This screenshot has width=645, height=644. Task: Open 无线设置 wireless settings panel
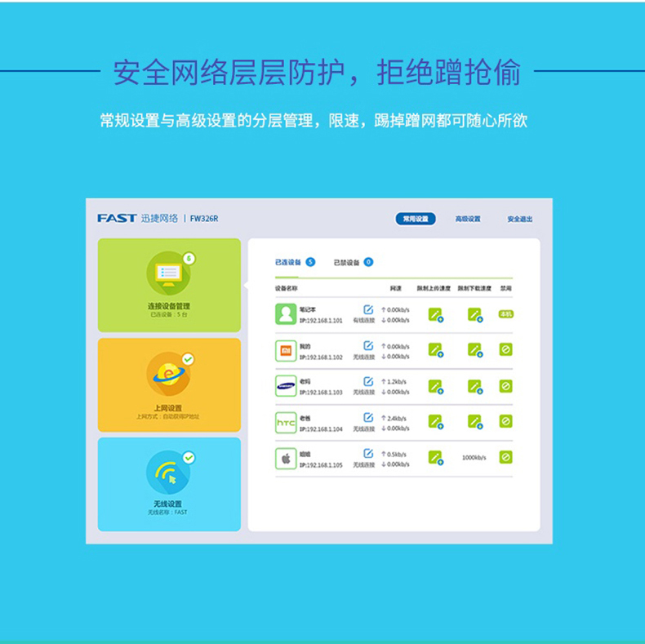(x=169, y=485)
